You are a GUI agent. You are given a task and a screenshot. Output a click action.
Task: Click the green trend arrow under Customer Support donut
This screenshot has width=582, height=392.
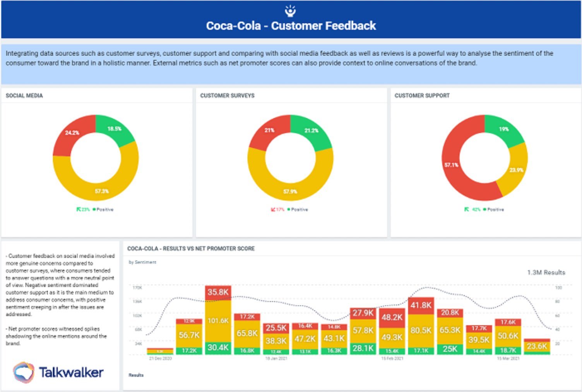(x=467, y=210)
